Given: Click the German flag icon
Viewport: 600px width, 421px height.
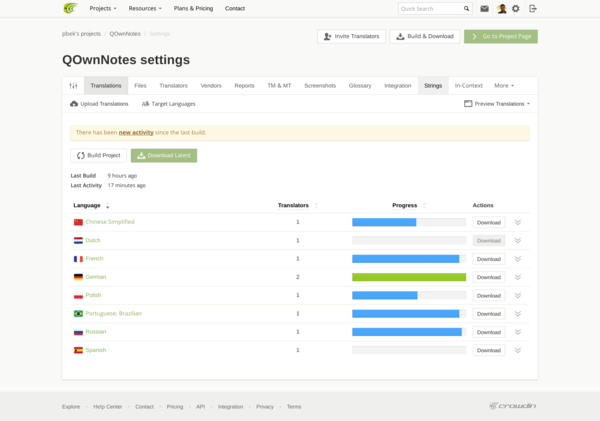Looking at the screenshot, I should [x=78, y=277].
